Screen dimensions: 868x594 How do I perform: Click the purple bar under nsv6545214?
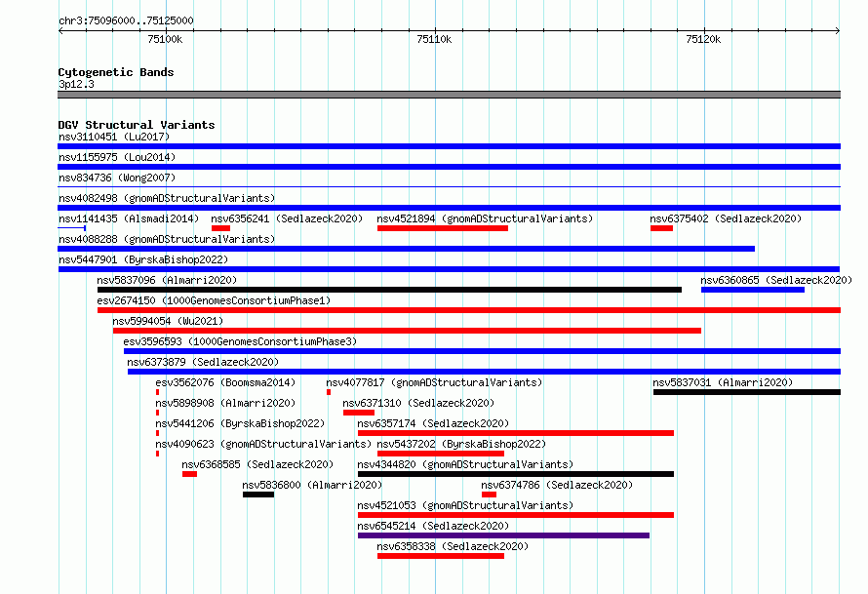[504, 535]
